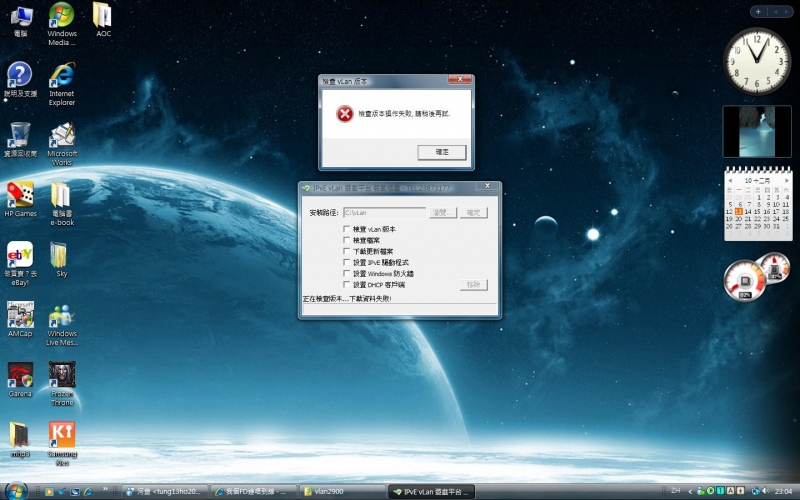
Task: Launch the Windows Live Messenger desktop shortcut
Action: click(x=62, y=325)
